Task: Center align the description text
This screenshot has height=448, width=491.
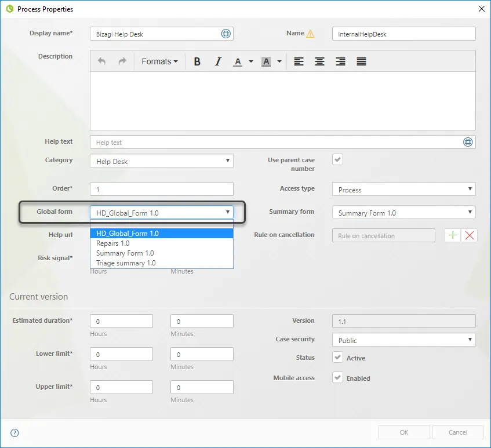Action: coord(319,61)
